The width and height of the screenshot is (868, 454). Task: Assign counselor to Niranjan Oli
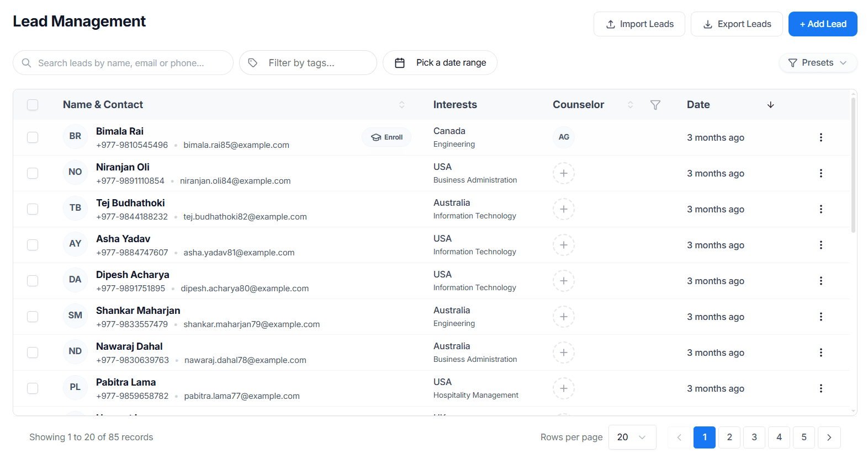coord(564,173)
